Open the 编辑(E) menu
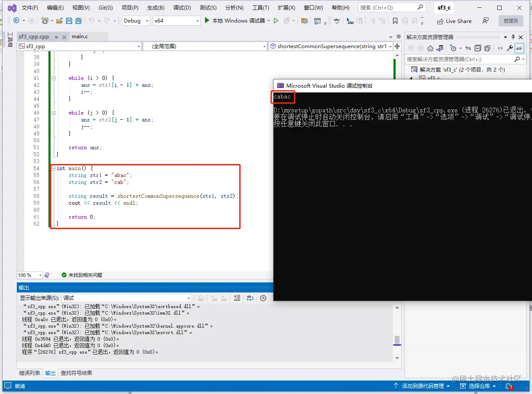This screenshot has height=394, width=532. (55, 8)
